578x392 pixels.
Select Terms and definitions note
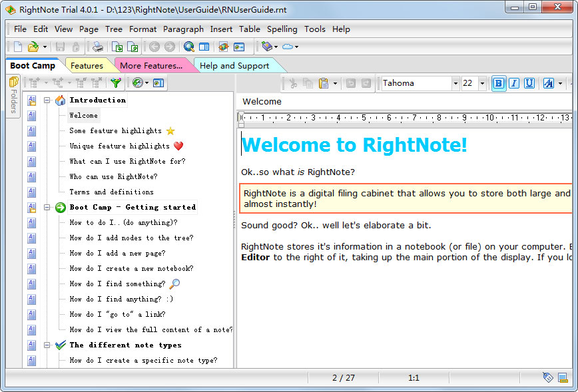111,192
